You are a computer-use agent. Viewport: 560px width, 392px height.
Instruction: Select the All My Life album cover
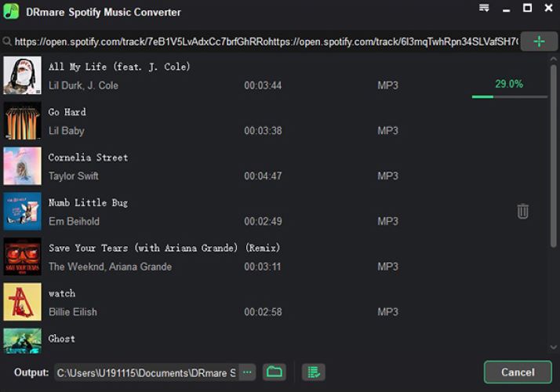coord(23,75)
